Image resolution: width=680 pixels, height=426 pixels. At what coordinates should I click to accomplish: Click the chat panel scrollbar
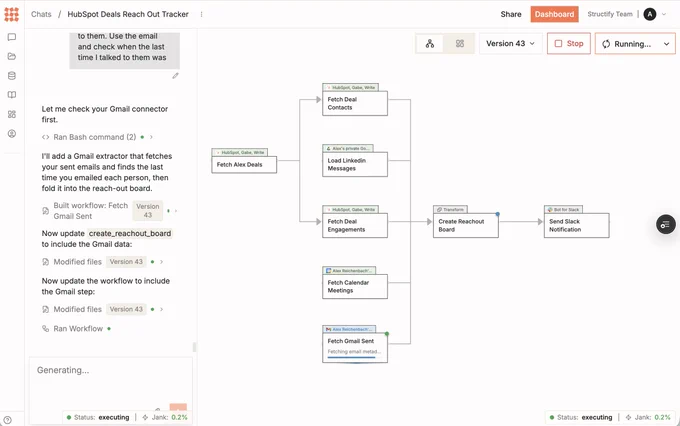click(x=194, y=347)
